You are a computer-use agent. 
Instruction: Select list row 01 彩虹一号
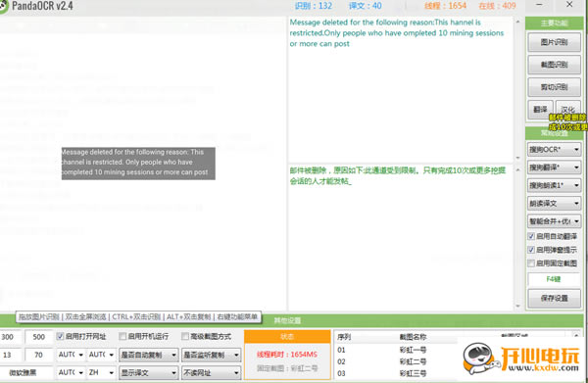pyautogui.click(x=396, y=350)
